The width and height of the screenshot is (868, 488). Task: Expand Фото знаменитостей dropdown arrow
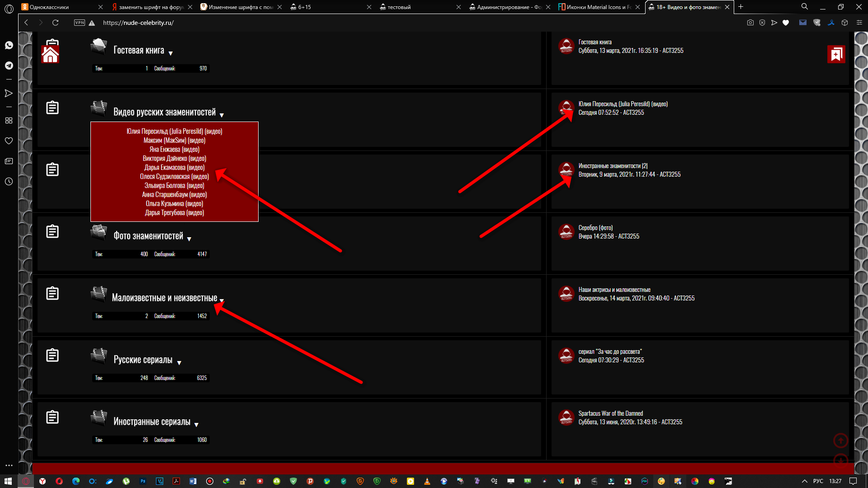(x=189, y=239)
